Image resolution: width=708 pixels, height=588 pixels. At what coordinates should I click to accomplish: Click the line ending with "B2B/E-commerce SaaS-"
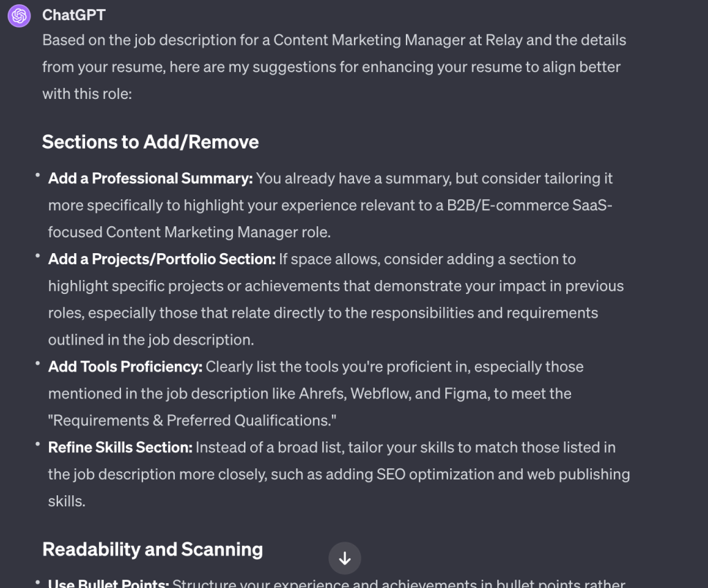(330, 205)
